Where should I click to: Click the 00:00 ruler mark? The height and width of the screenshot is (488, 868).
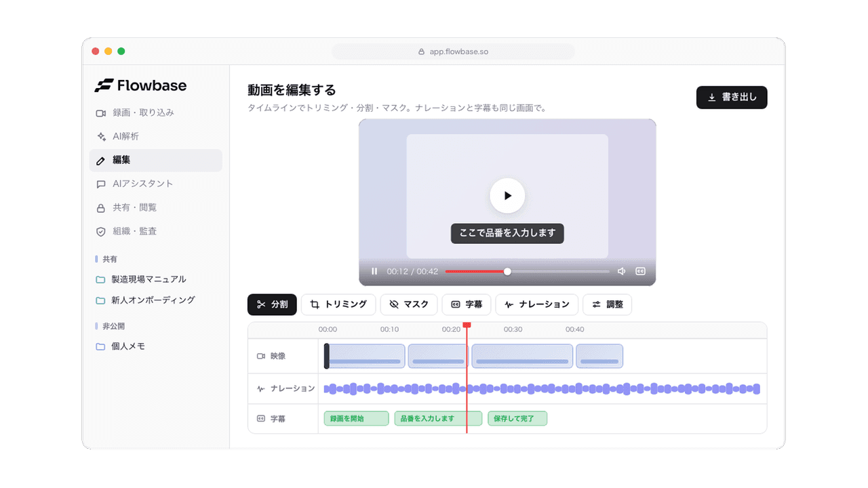click(x=328, y=329)
